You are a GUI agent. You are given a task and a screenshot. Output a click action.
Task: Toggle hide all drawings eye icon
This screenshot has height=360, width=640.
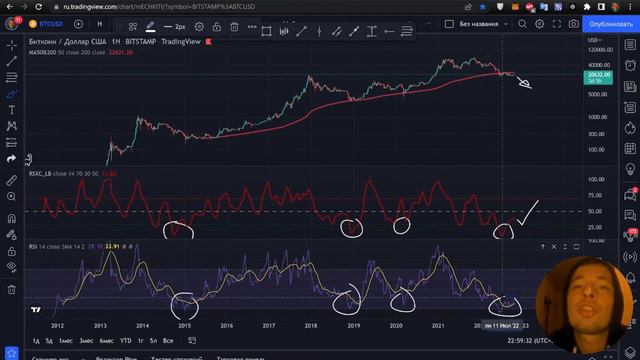tap(11, 267)
